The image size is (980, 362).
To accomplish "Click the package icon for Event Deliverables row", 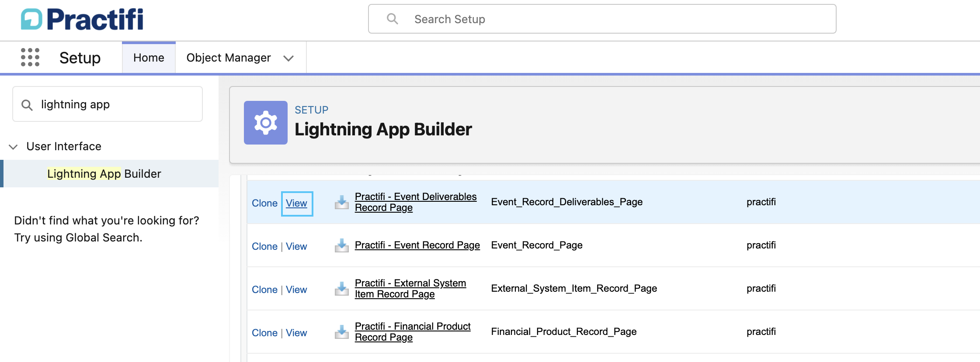I will pos(341,202).
